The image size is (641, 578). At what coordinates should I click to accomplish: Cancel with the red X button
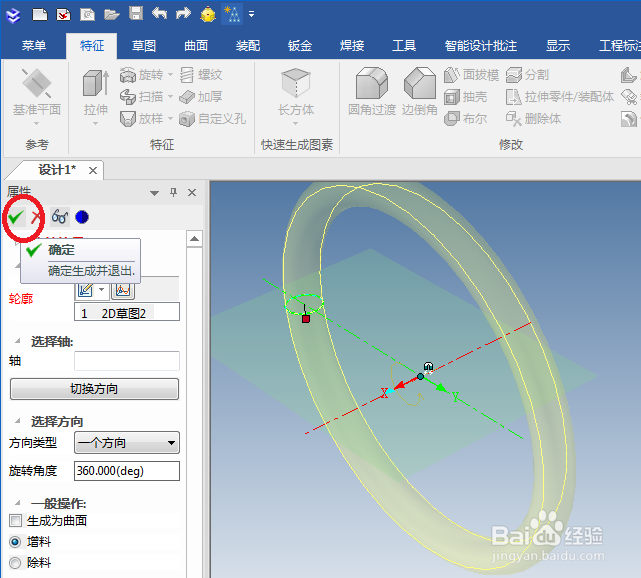36,217
